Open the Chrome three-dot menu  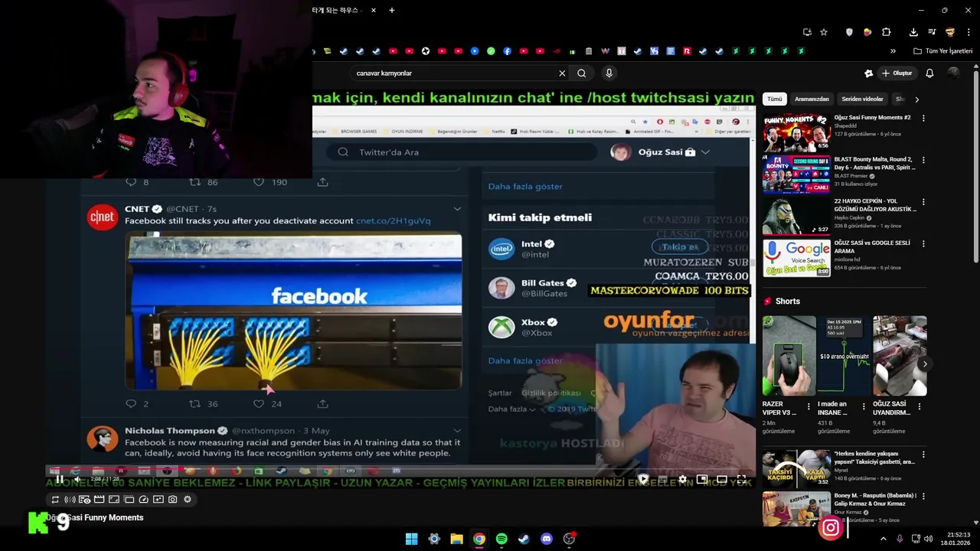point(968,32)
